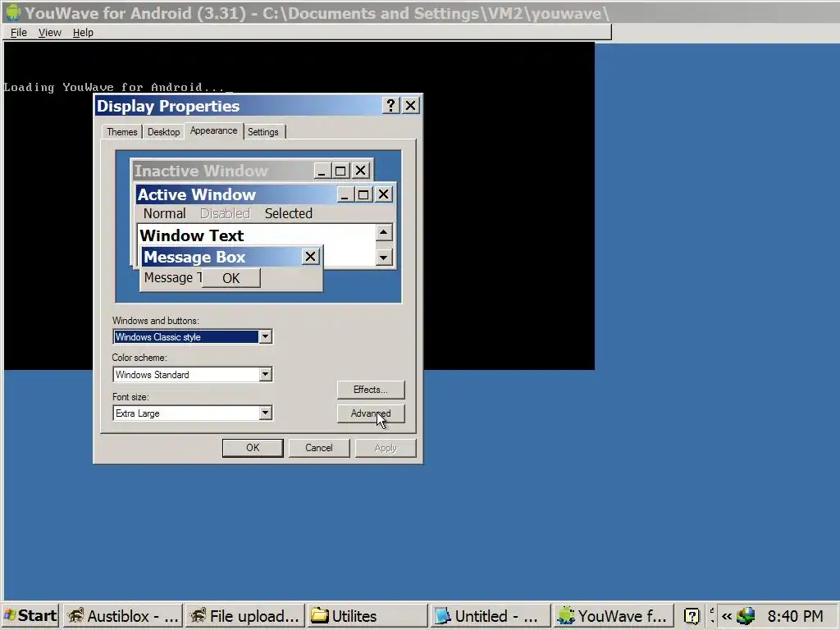The height and width of the screenshot is (630, 840).
Task: Click Window Text in the preview
Action: coord(192,235)
